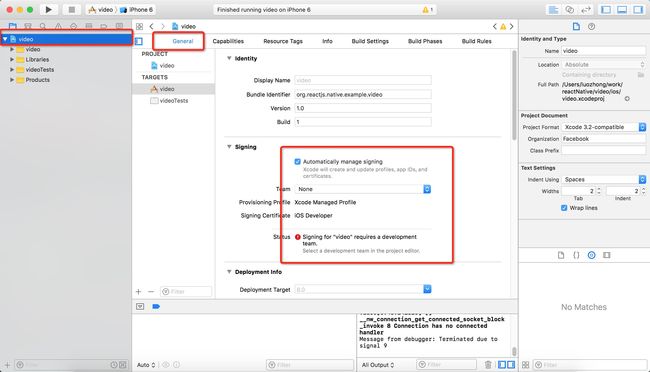Expand the Products folder
This screenshot has height=372, width=650.
[12, 80]
